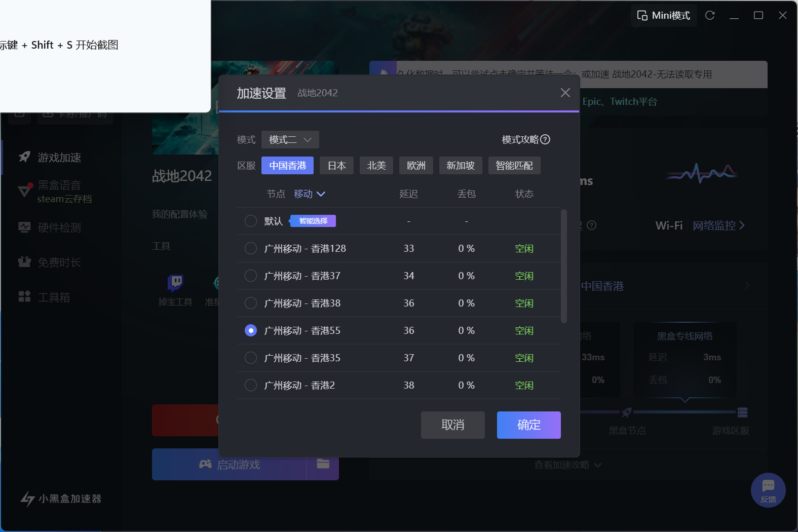The width and height of the screenshot is (798, 532).
Task: Click the 黑盒专线网络 card
Action: click(685, 360)
